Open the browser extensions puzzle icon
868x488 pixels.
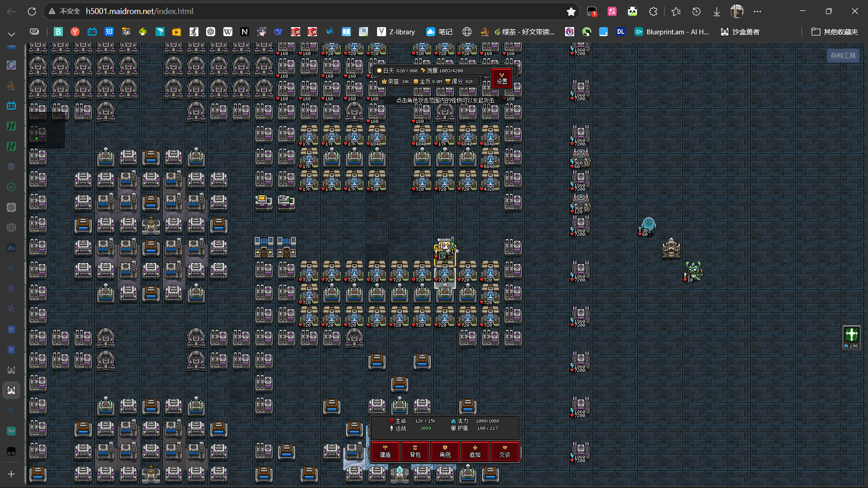pyautogui.click(x=653, y=11)
